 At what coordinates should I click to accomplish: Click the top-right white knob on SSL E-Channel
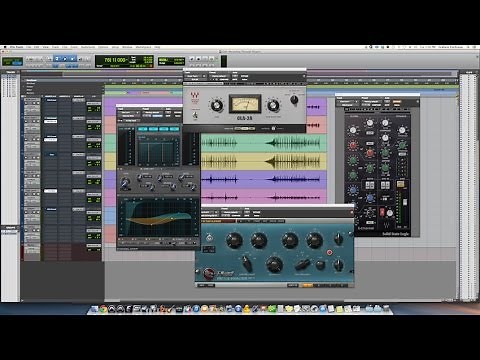402,130
